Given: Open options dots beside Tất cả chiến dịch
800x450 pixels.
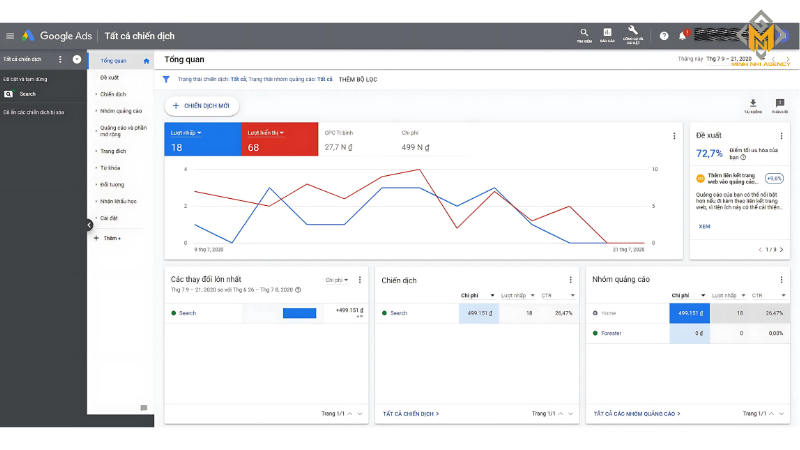Looking at the screenshot, I should (x=60, y=59).
